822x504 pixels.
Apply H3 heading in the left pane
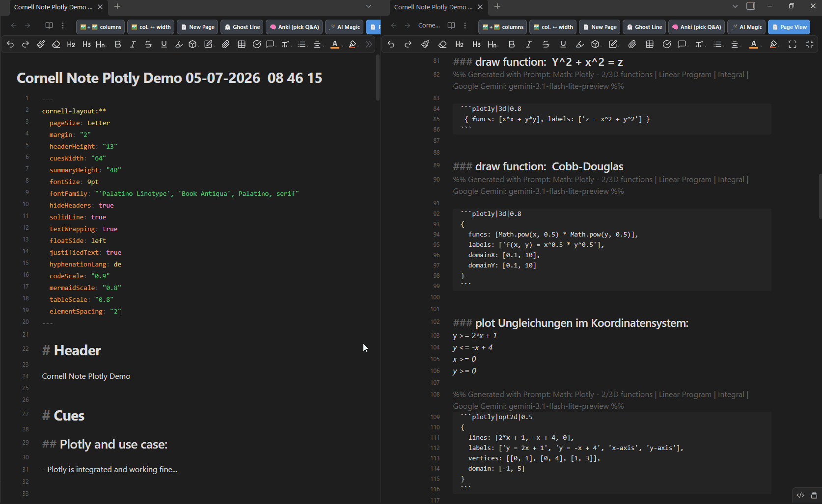pyautogui.click(x=86, y=45)
